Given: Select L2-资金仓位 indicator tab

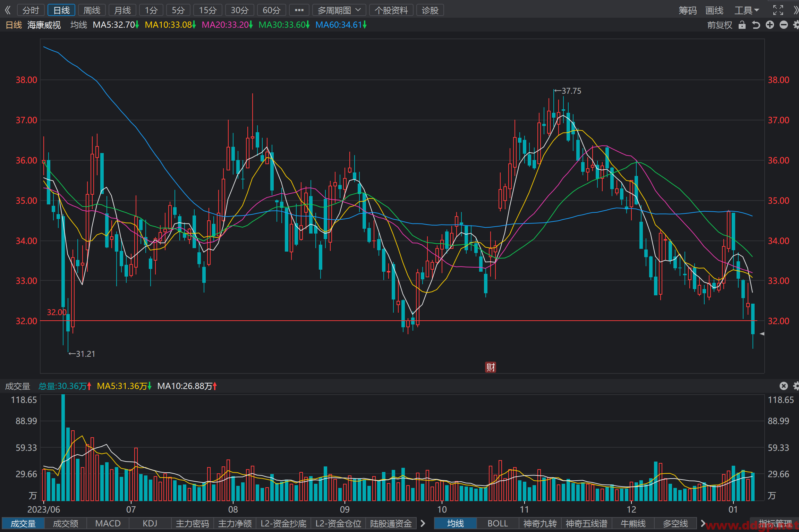Looking at the screenshot, I should pyautogui.click(x=338, y=523).
